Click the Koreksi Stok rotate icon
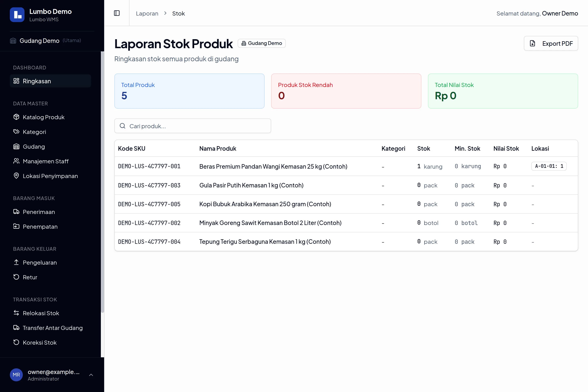 (x=16, y=342)
